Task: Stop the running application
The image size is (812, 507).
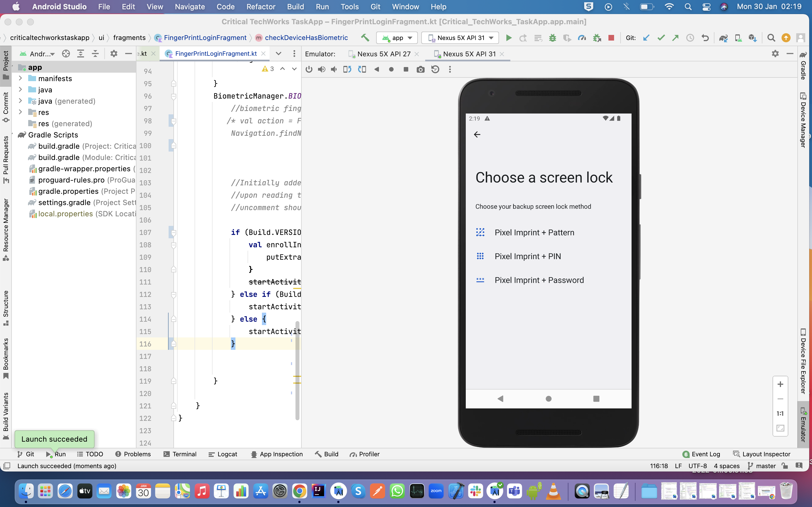Action: pos(611,37)
